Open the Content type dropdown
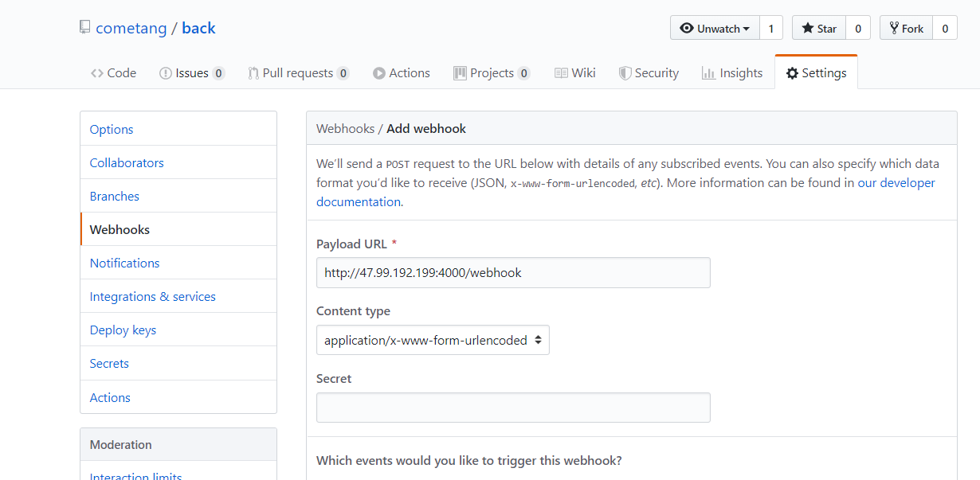 tap(433, 340)
